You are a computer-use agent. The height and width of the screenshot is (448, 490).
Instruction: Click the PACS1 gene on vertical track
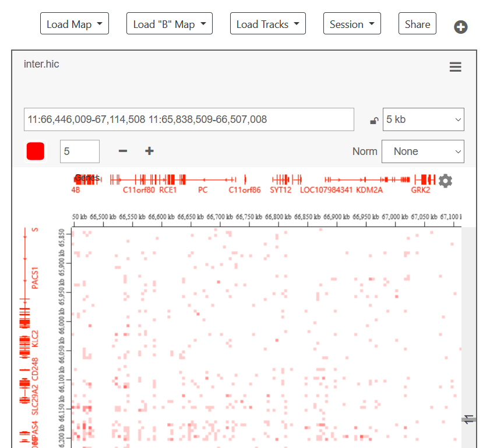point(35,278)
